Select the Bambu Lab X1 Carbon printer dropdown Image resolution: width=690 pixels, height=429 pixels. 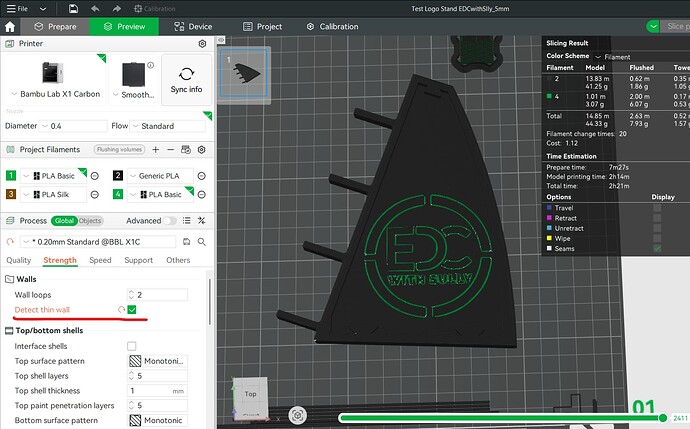pos(55,94)
